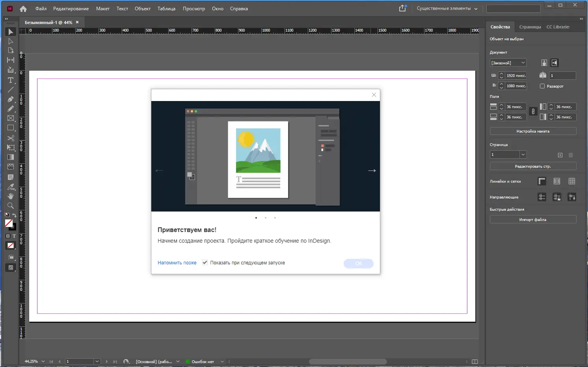This screenshot has width=588, height=367.
Task: Click the Напомнить позже link
Action: (x=177, y=262)
